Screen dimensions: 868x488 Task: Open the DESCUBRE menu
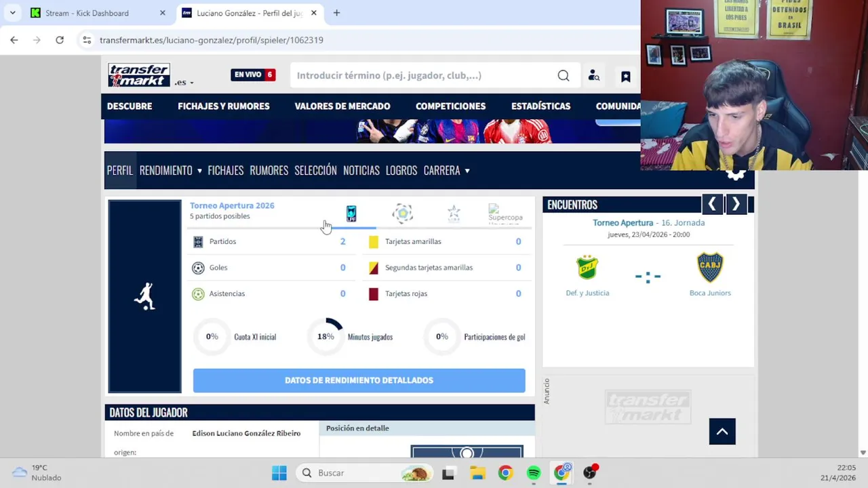coord(130,106)
